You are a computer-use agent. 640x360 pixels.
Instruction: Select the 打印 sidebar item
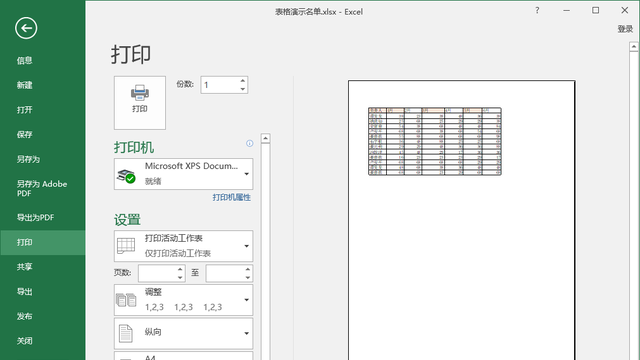(x=42, y=242)
